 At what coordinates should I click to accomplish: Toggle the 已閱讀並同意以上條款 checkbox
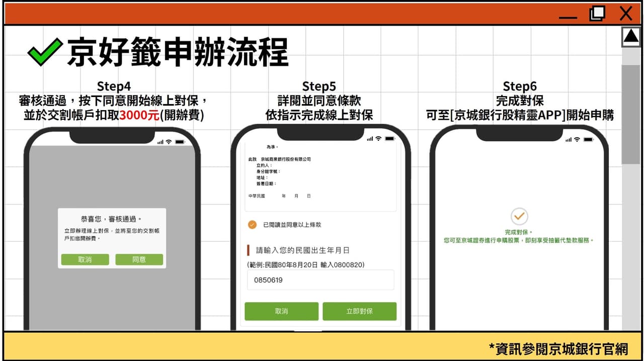pyautogui.click(x=252, y=224)
